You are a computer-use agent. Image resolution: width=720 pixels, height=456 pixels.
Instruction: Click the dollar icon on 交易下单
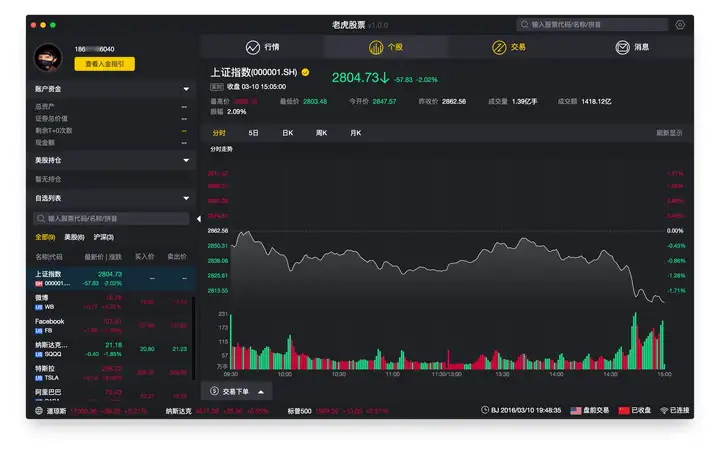214,391
